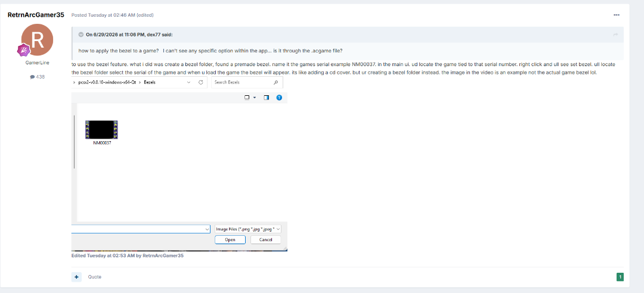
Task: Click the Open button in the dialog
Action: pyautogui.click(x=230, y=239)
